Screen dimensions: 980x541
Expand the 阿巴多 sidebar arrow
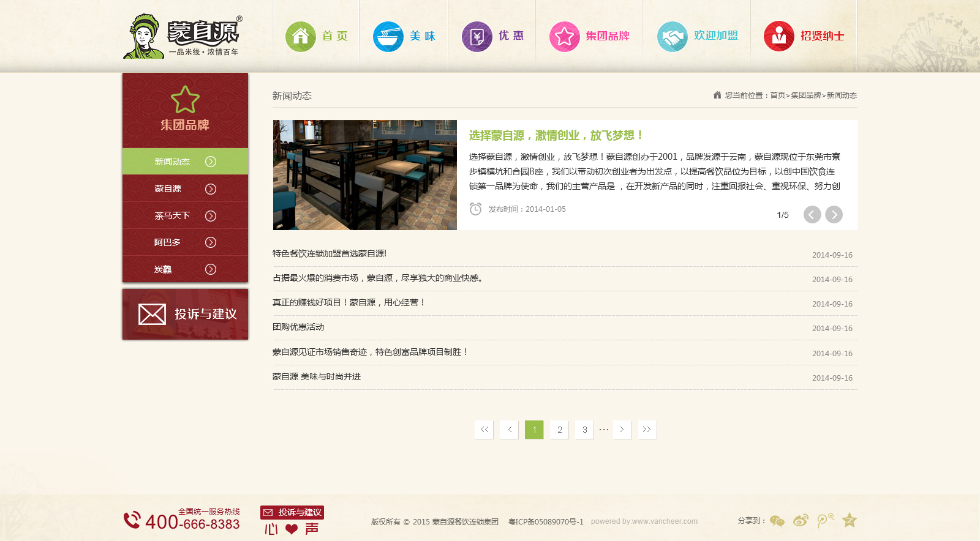click(x=211, y=242)
